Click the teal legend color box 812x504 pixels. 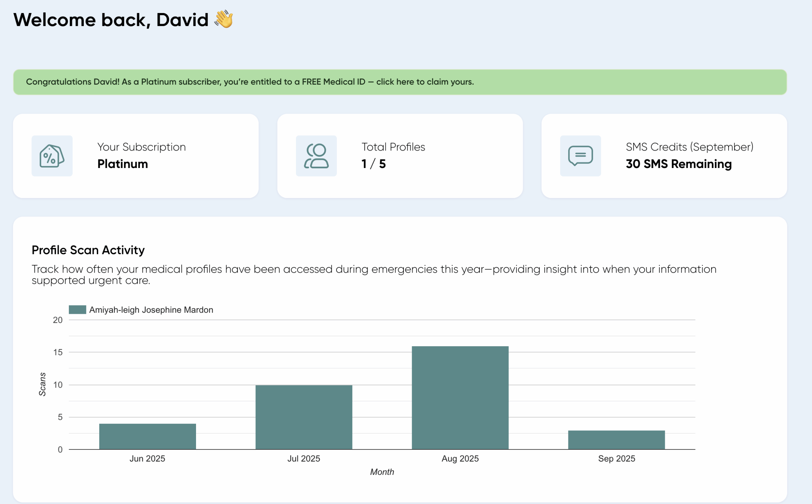[77, 310]
